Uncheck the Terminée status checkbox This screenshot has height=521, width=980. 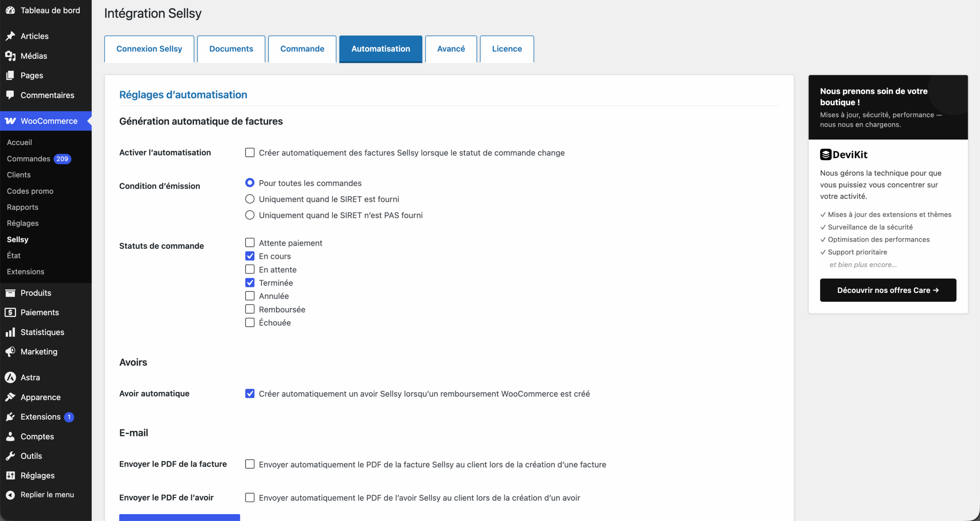(x=250, y=283)
